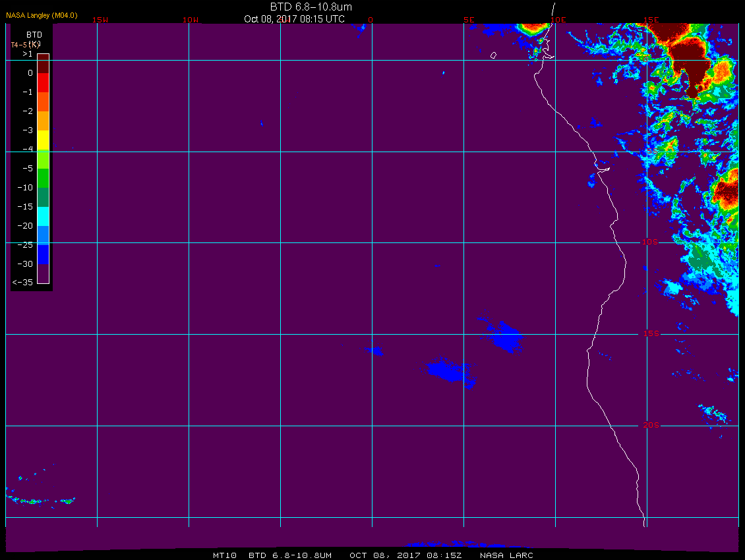
Task: Click the 'BTD' legend heading
Action: [34, 35]
